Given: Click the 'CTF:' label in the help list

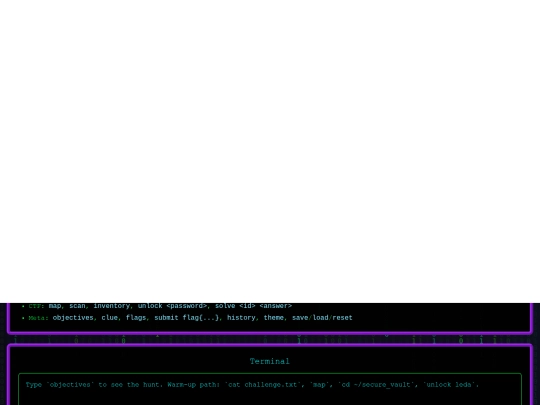Looking at the screenshot, I should click(x=37, y=306).
